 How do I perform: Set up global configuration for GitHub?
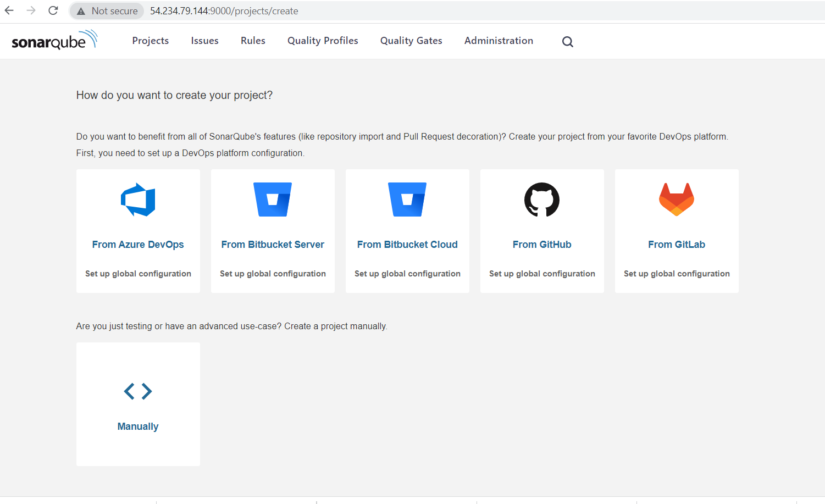pos(542,274)
